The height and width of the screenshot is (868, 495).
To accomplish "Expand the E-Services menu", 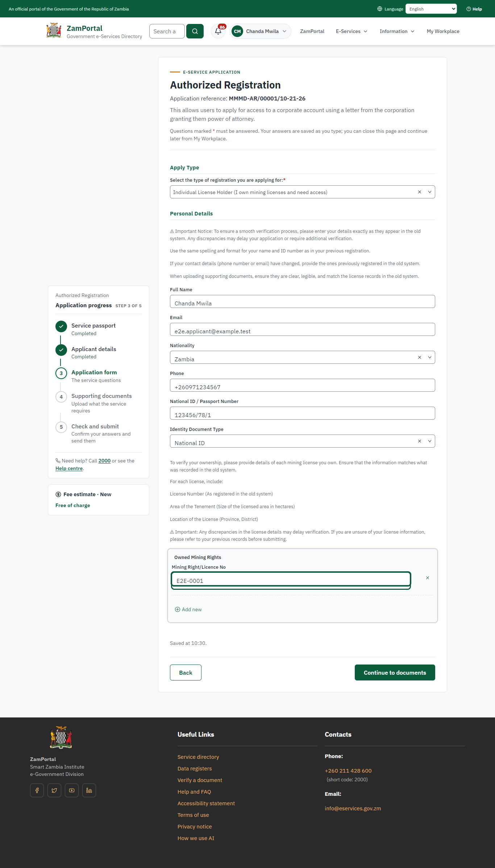I will click(352, 31).
